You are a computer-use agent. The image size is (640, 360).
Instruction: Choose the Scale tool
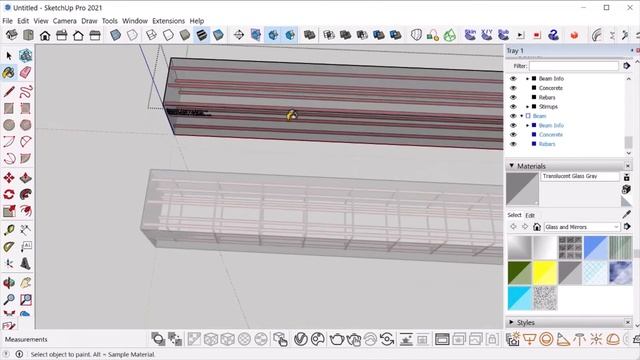click(9, 211)
